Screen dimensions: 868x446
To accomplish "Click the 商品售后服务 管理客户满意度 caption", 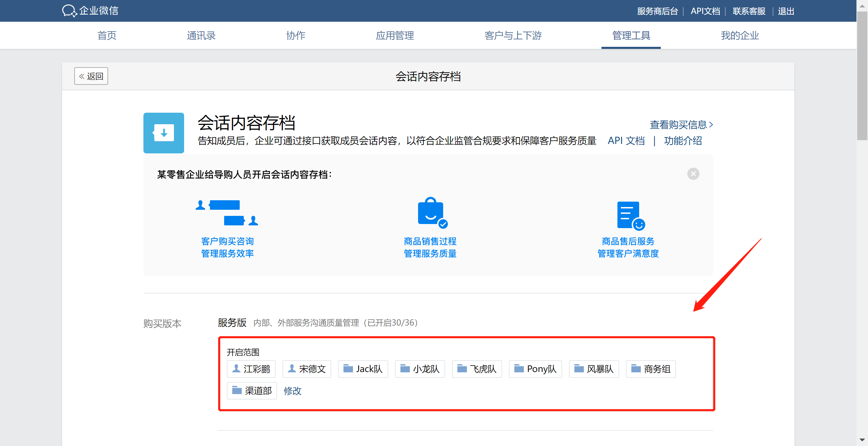I will pyautogui.click(x=628, y=247).
